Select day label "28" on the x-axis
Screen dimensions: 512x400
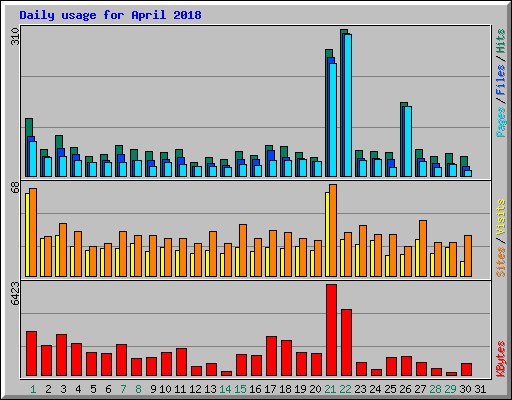(435, 389)
